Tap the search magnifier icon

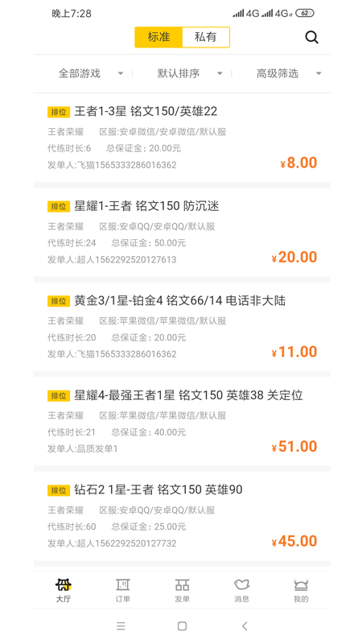[311, 37]
